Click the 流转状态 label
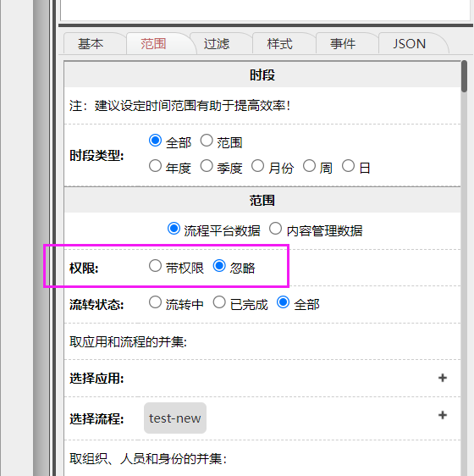The width and height of the screenshot is (474, 476). 96,304
